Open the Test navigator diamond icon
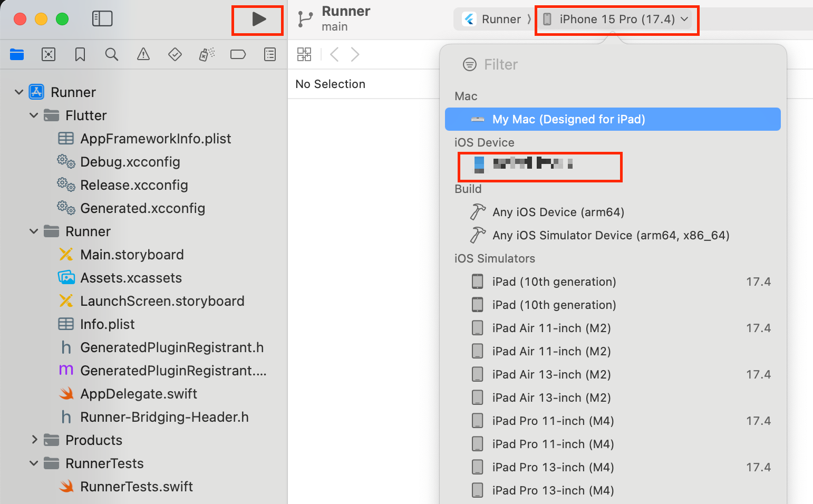The width and height of the screenshot is (813, 504). tap(175, 54)
